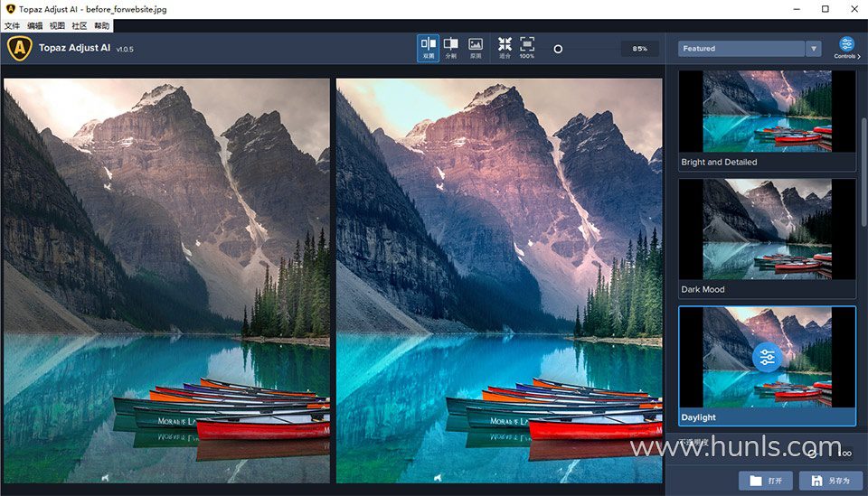Click the adjusted image in the right pane

tap(499, 280)
